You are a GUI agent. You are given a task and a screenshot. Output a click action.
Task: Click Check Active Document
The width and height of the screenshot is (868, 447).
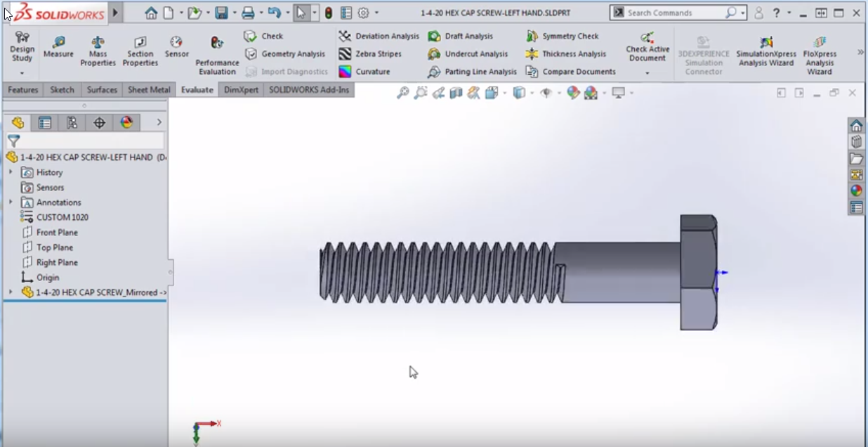coord(647,48)
